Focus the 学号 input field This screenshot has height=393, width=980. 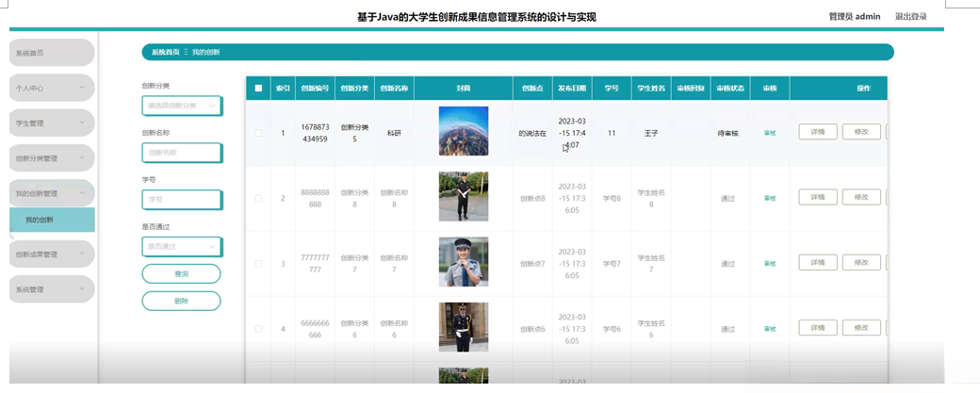(x=182, y=200)
